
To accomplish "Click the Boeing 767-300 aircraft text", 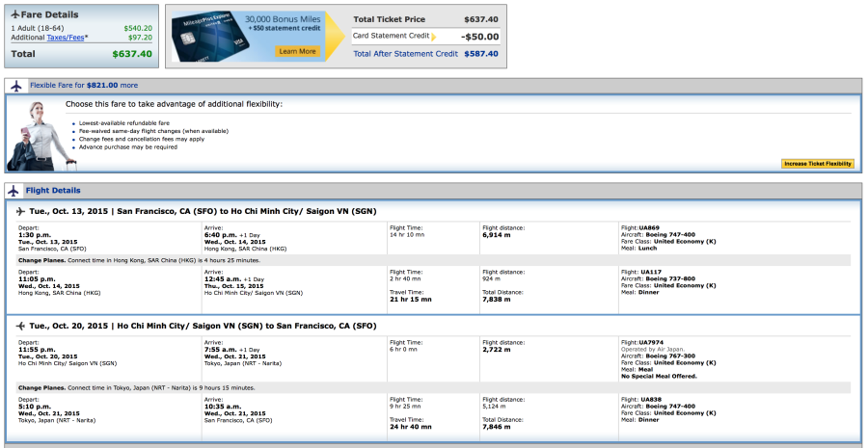I will click(x=670, y=356).
